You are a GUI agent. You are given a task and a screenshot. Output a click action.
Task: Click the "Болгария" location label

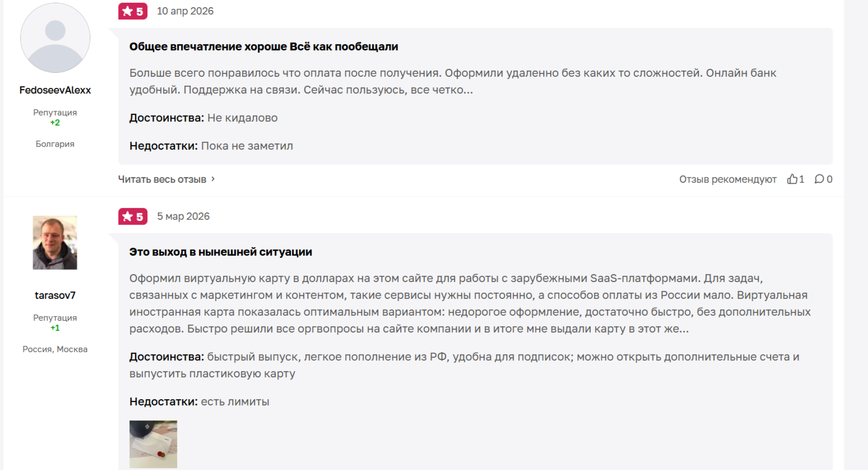pyautogui.click(x=55, y=144)
